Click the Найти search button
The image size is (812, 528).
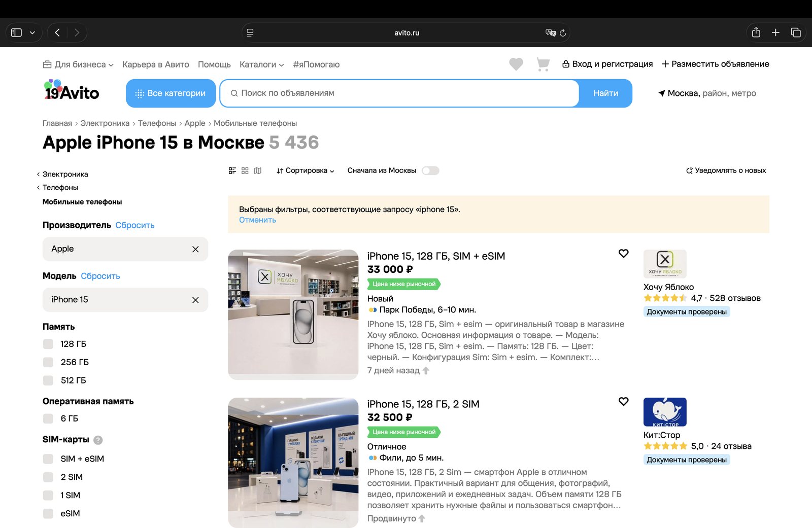tap(606, 93)
